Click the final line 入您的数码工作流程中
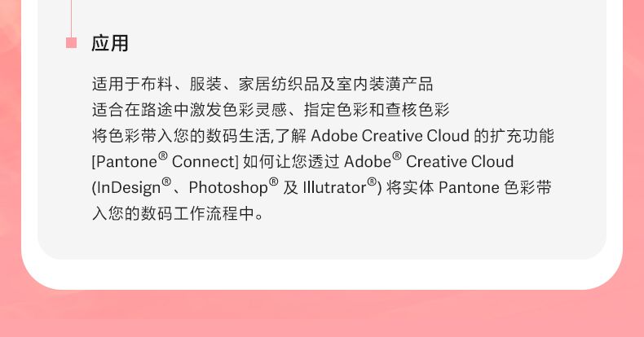The image size is (644, 337). 179,213
